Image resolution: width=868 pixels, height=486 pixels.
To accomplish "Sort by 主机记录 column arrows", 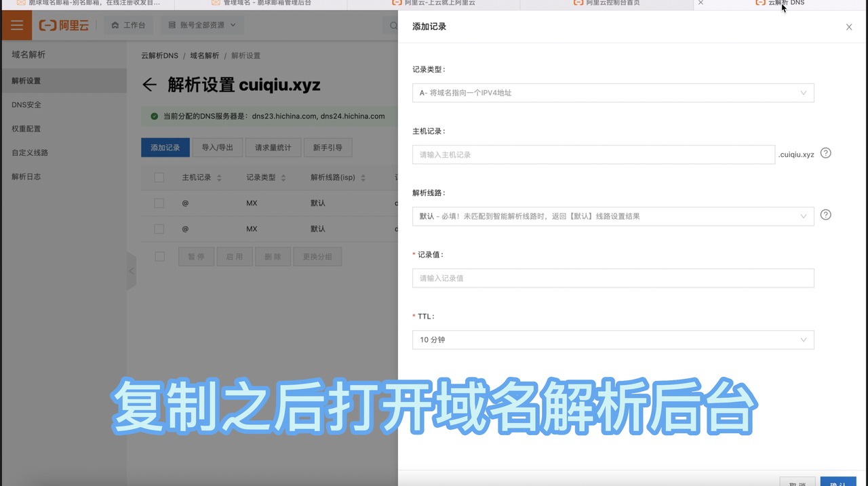I will pos(219,178).
